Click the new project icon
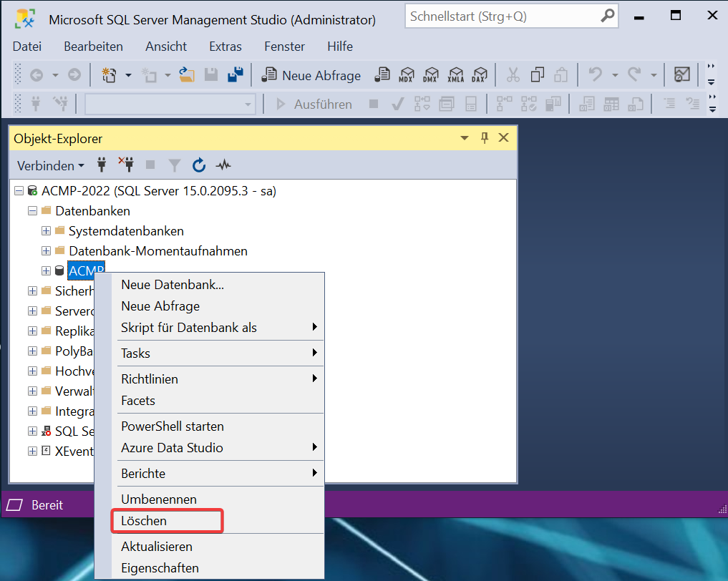Viewport: 728px width, 581px height. [x=109, y=74]
